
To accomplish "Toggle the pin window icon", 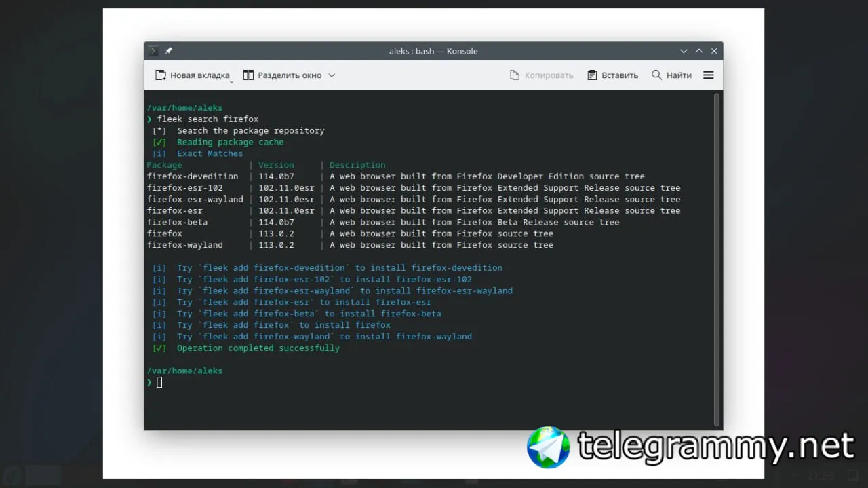I will (168, 51).
